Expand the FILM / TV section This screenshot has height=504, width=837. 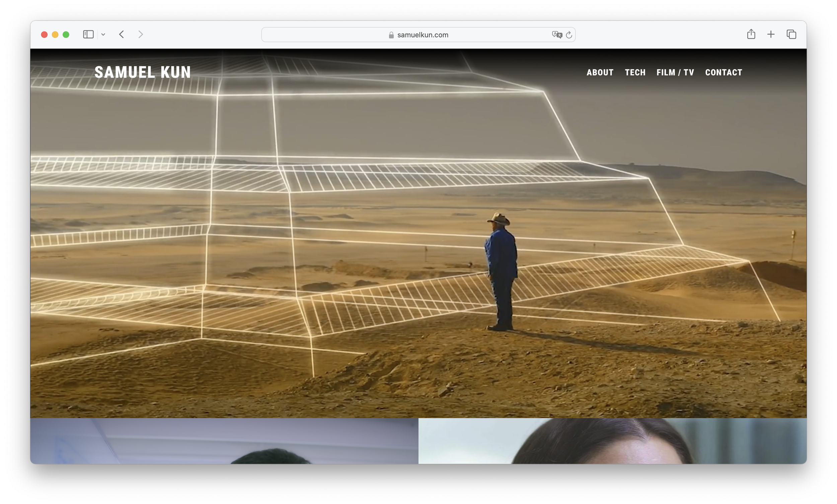675,72
